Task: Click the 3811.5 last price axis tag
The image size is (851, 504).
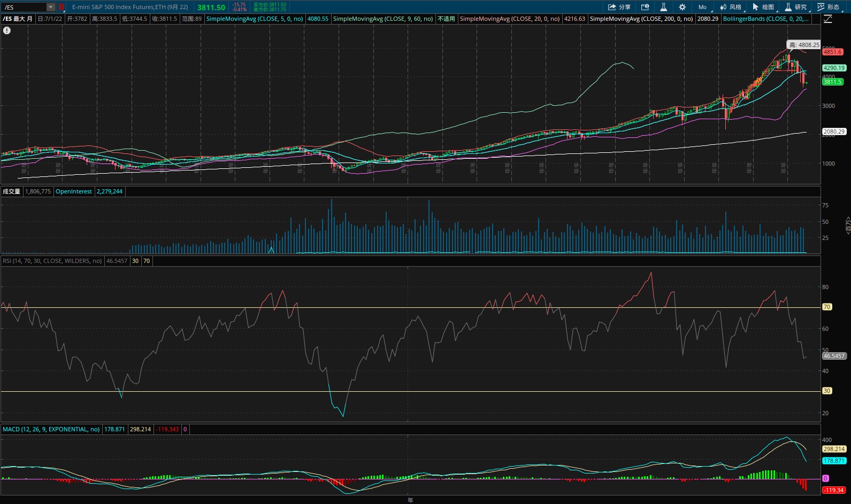Action: click(x=833, y=82)
